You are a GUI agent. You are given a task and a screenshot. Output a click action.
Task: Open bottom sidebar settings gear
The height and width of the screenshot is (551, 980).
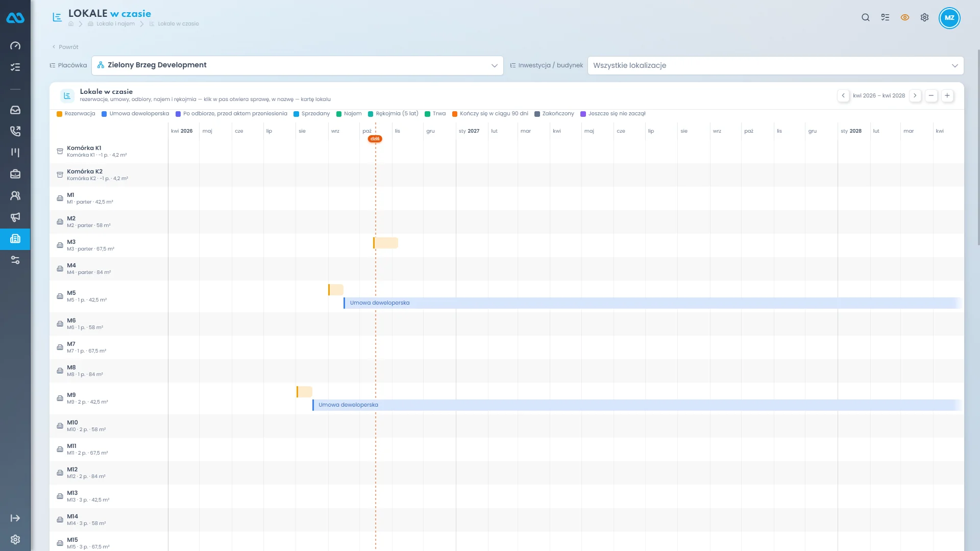tap(15, 540)
